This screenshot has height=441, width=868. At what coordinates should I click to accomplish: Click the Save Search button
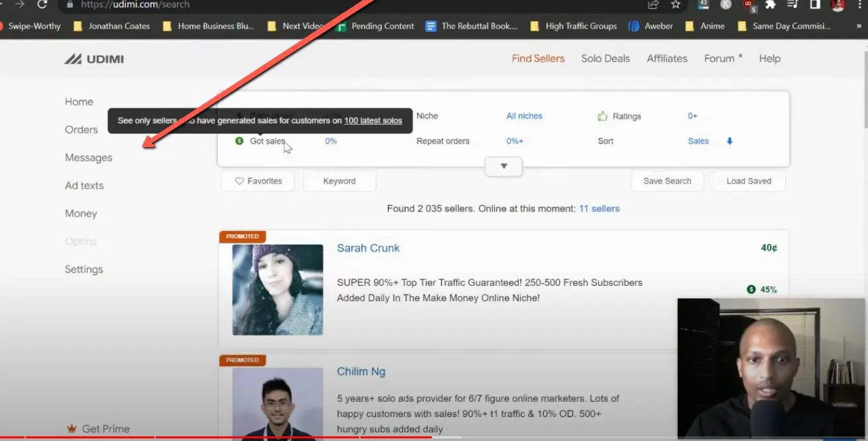pos(667,180)
